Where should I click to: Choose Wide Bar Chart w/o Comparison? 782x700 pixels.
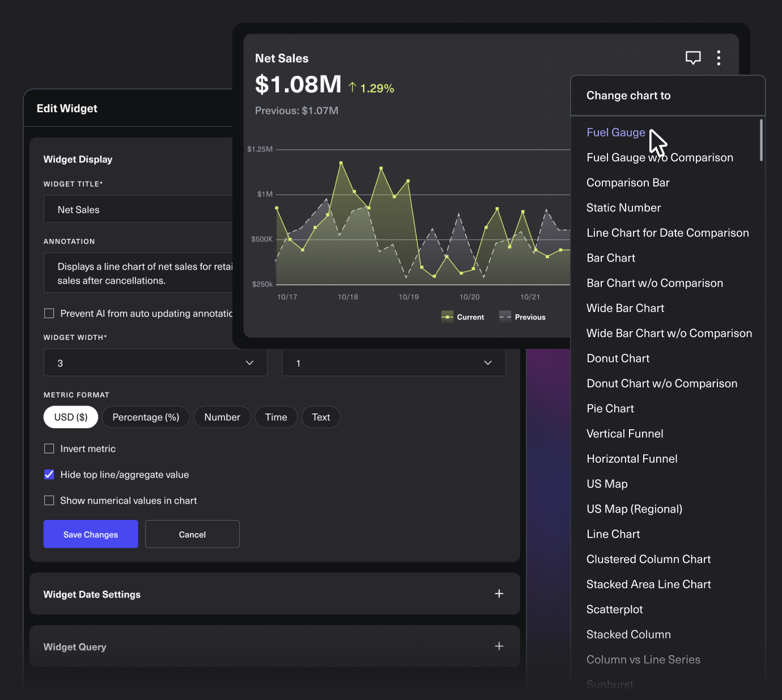(x=669, y=334)
